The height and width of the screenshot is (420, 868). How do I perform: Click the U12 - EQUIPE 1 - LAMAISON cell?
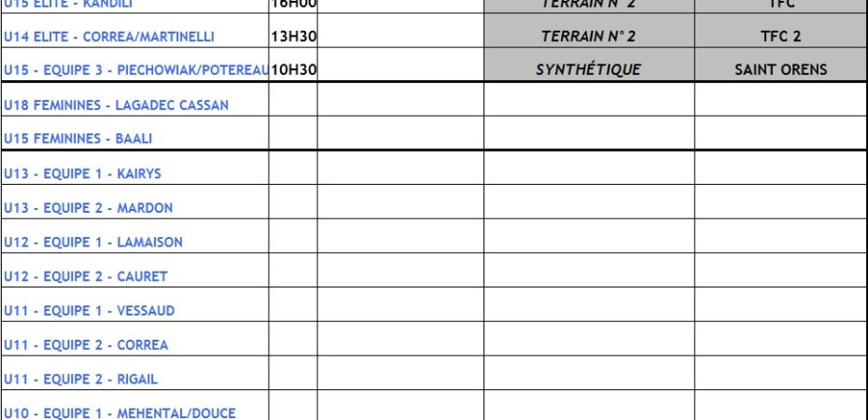(x=93, y=242)
